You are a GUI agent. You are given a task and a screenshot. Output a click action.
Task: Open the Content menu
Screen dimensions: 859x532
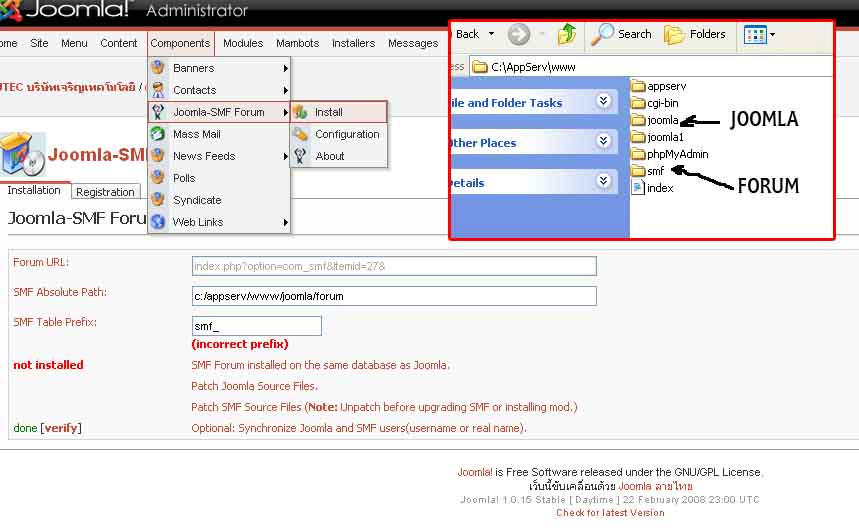point(118,43)
